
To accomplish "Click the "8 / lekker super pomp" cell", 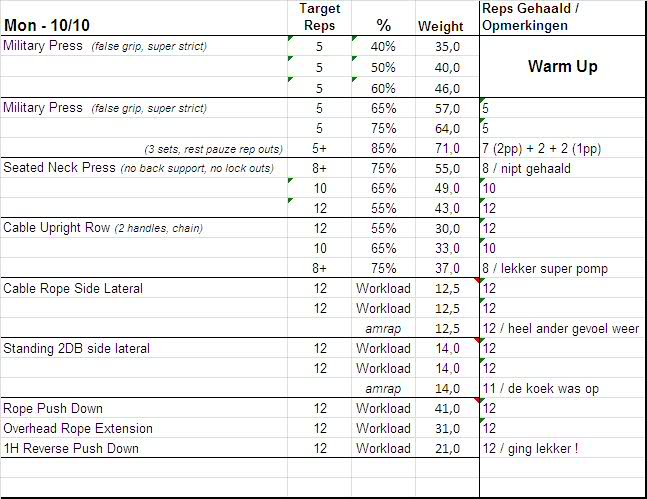I will click(x=544, y=268).
